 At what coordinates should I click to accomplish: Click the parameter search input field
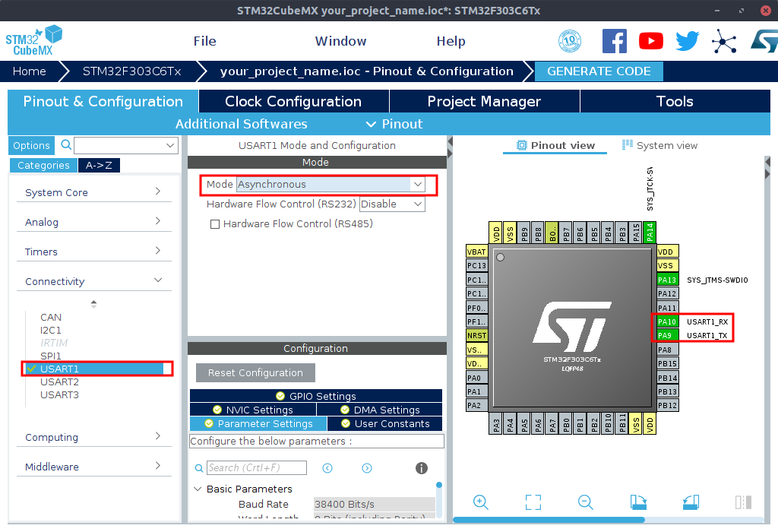[x=257, y=468]
